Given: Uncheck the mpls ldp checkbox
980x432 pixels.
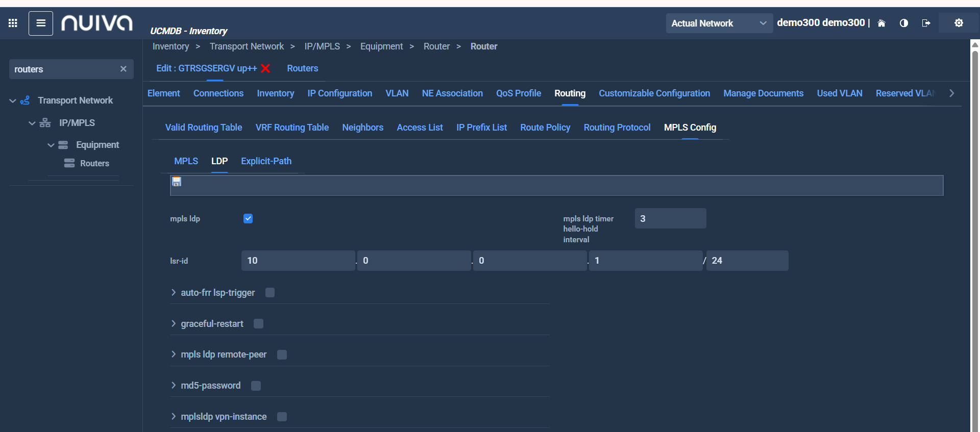Looking at the screenshot, I should (248, 218).
